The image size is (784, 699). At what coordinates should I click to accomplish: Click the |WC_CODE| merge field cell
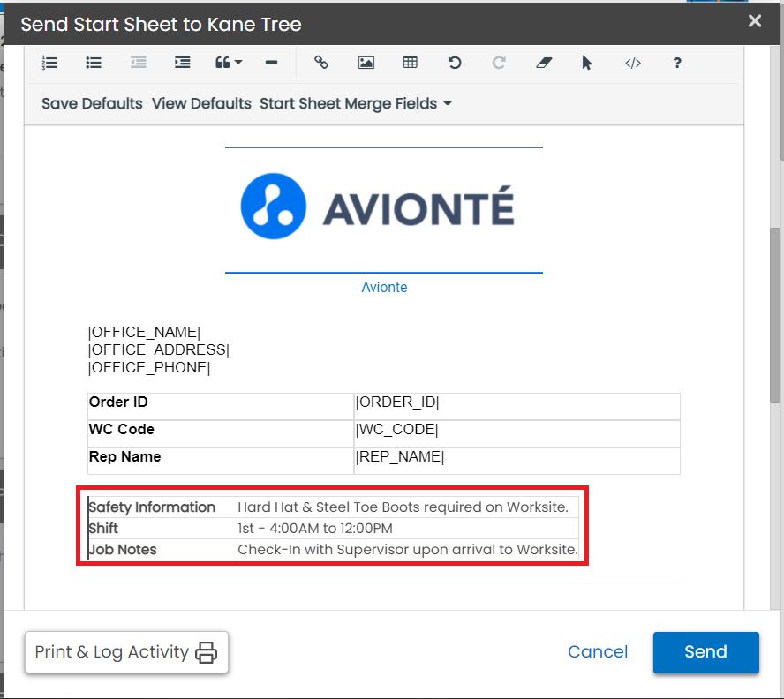click(517, 433)
